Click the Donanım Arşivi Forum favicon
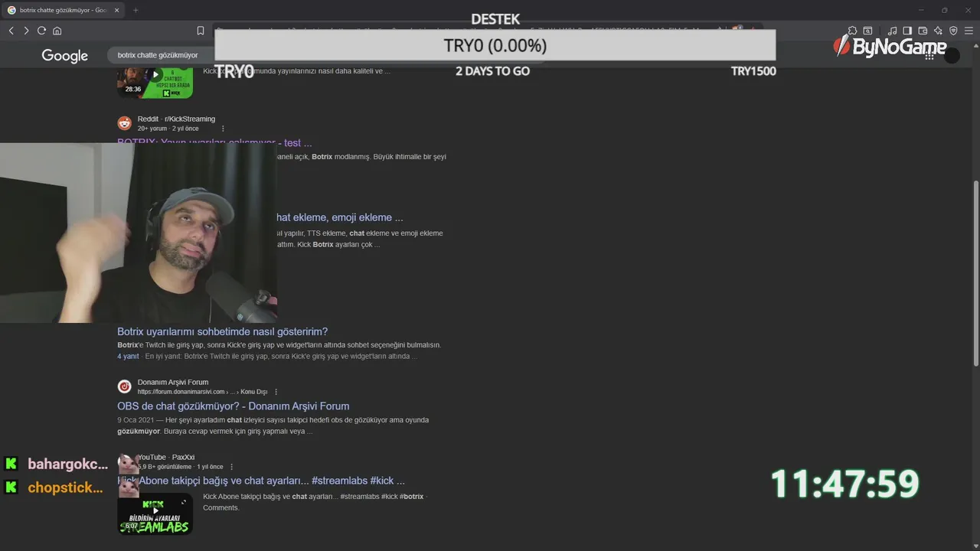The width and height of the screenshot is (980, 551). pos(125,386)
